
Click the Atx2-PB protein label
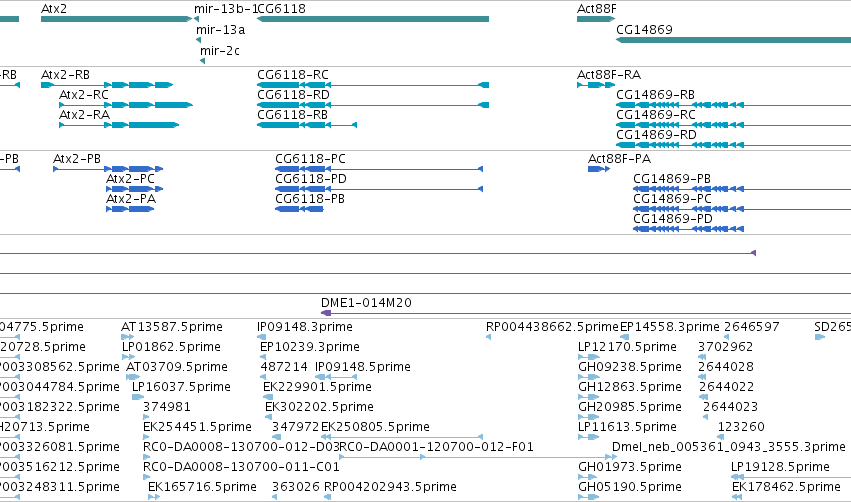click(77, 159)
